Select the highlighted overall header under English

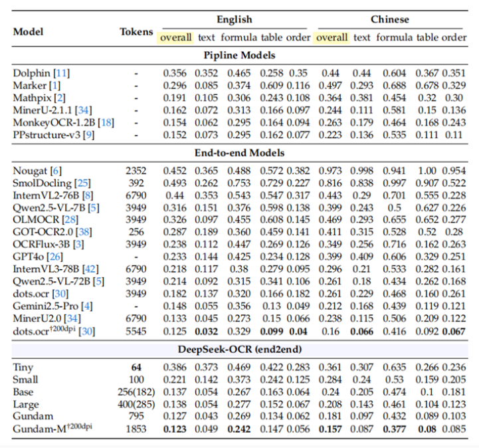[x=175, y=38]
